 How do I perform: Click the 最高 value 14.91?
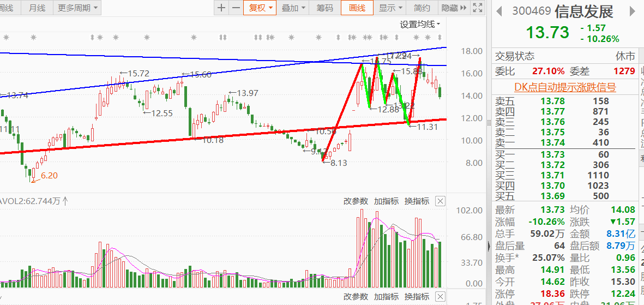pos(552,270)
